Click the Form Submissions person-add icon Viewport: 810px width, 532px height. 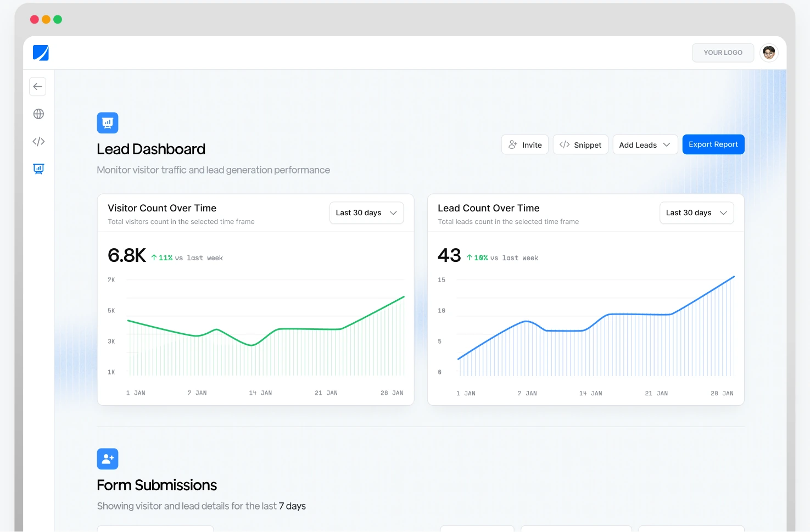(108, 459)
